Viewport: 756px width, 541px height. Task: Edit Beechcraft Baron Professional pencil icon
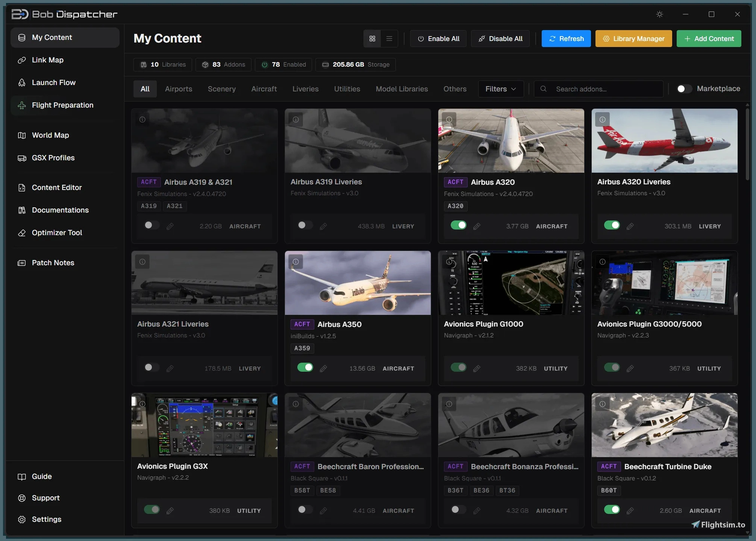[323, 511]
